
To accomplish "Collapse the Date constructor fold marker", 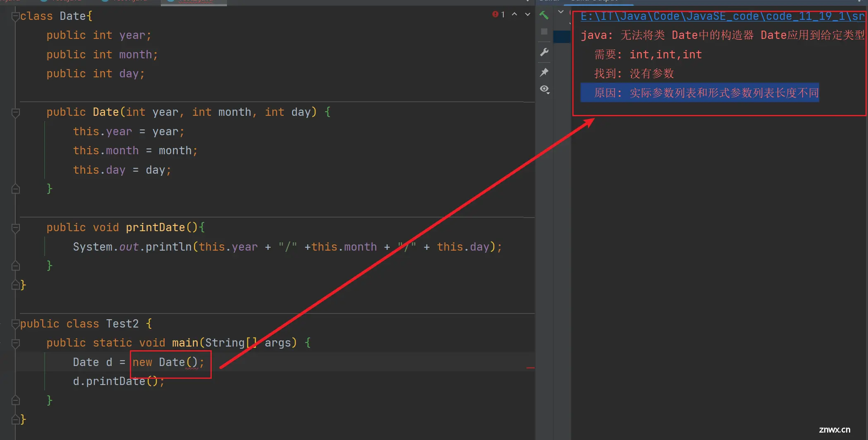I will (x=16, y=112).
